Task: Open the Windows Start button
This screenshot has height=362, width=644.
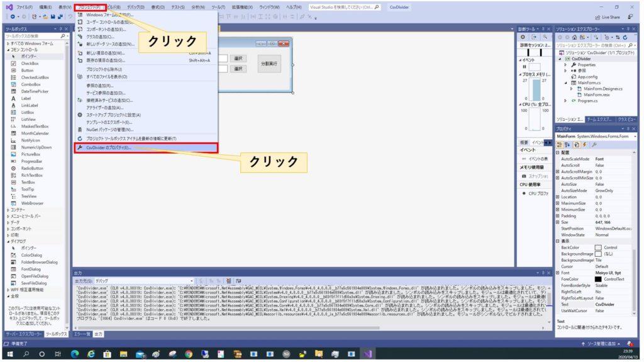Action: tap(10, 354)
